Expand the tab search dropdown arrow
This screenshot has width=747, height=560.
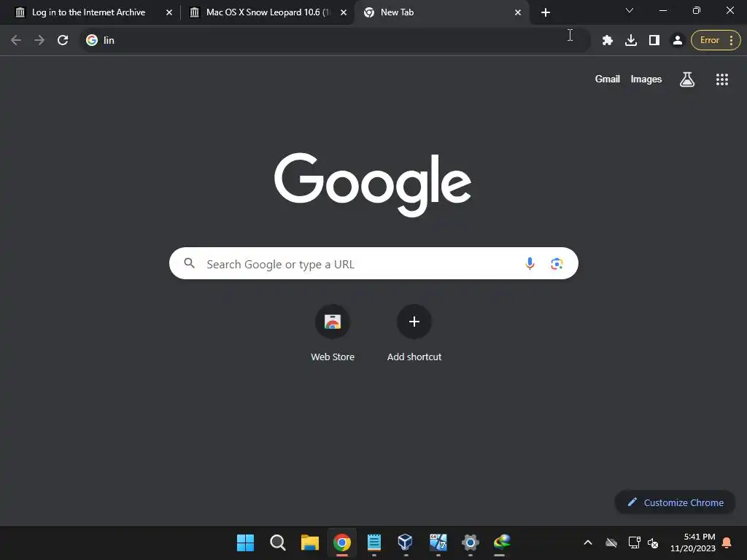click(x=630, y=10)
